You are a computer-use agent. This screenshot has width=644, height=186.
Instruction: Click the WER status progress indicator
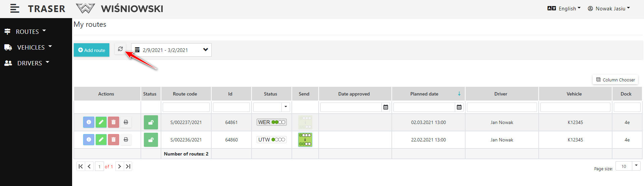pyautogui.click(x=272, y=122)
